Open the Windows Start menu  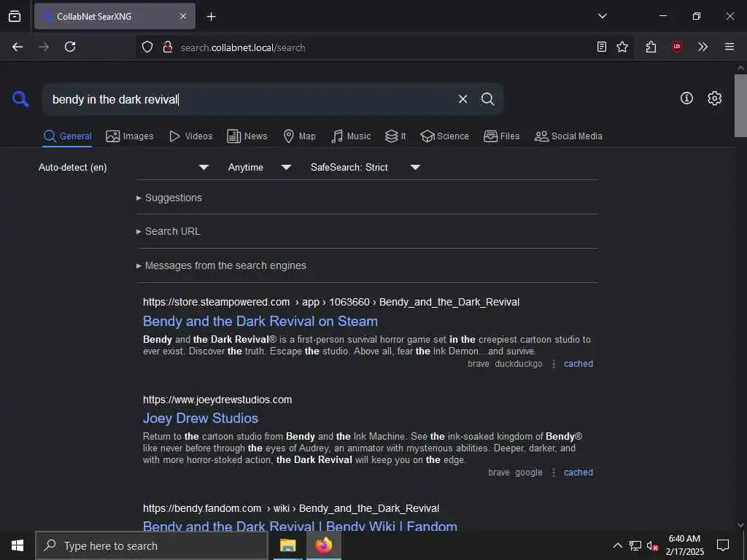pos(18,545)
